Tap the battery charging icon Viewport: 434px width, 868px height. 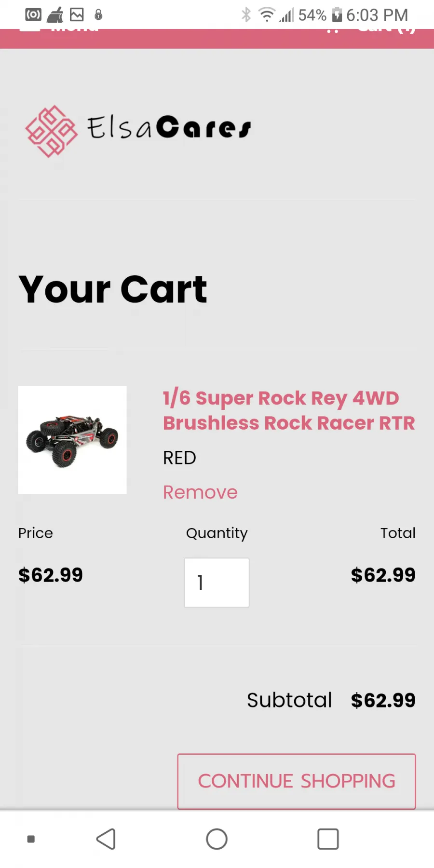337,15
